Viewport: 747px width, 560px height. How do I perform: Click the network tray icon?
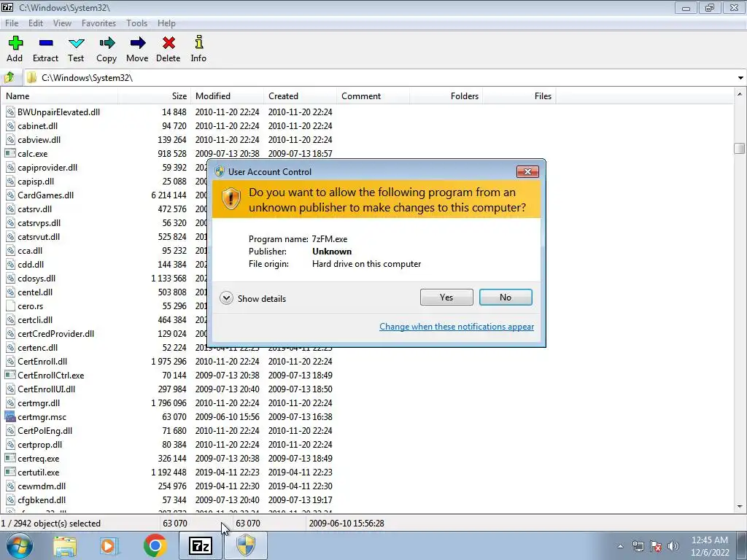point(638,546)
